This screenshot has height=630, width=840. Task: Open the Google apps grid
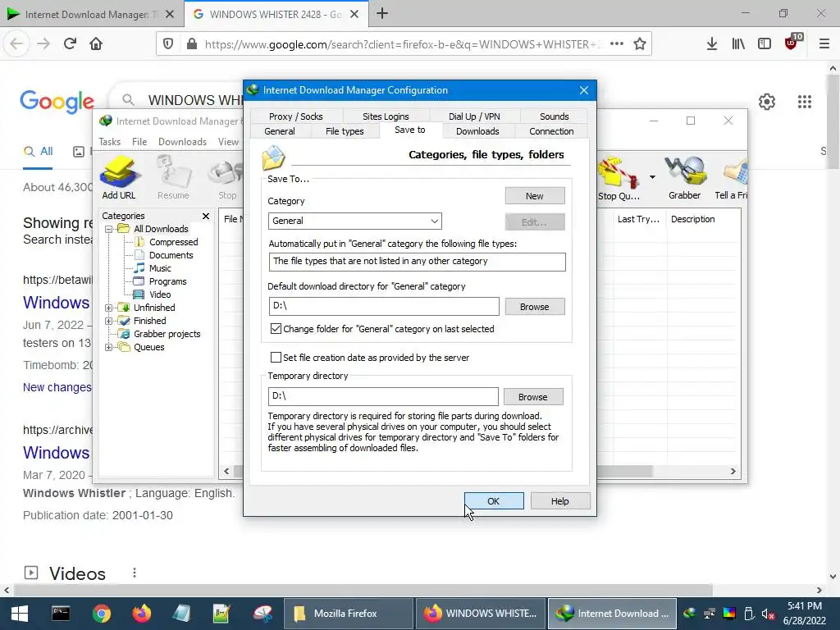pos(805,101)
